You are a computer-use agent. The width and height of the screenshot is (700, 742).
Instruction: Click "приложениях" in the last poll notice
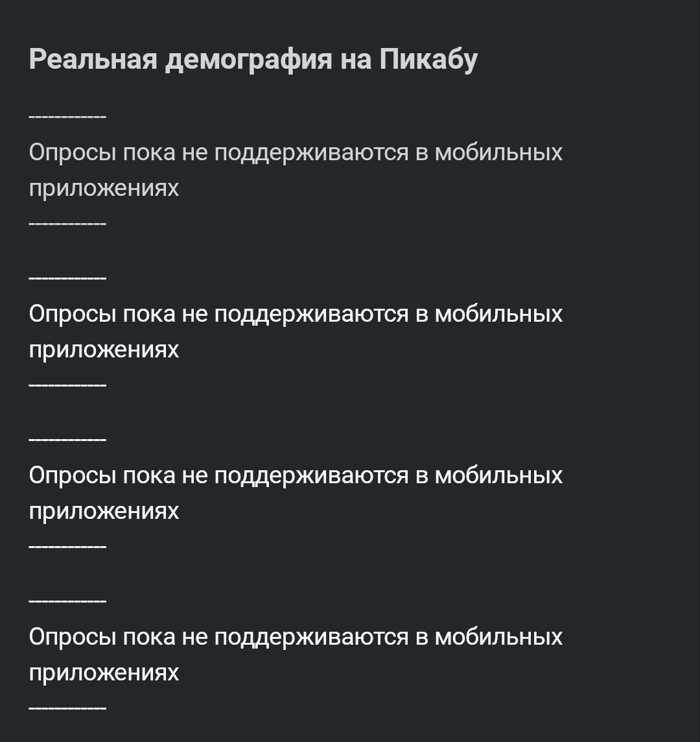pyautogui.click(x=104, y=673)
